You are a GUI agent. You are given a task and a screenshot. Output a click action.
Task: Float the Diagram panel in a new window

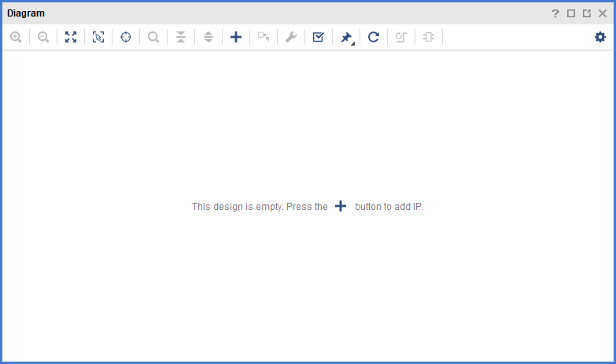coord(587,13)
